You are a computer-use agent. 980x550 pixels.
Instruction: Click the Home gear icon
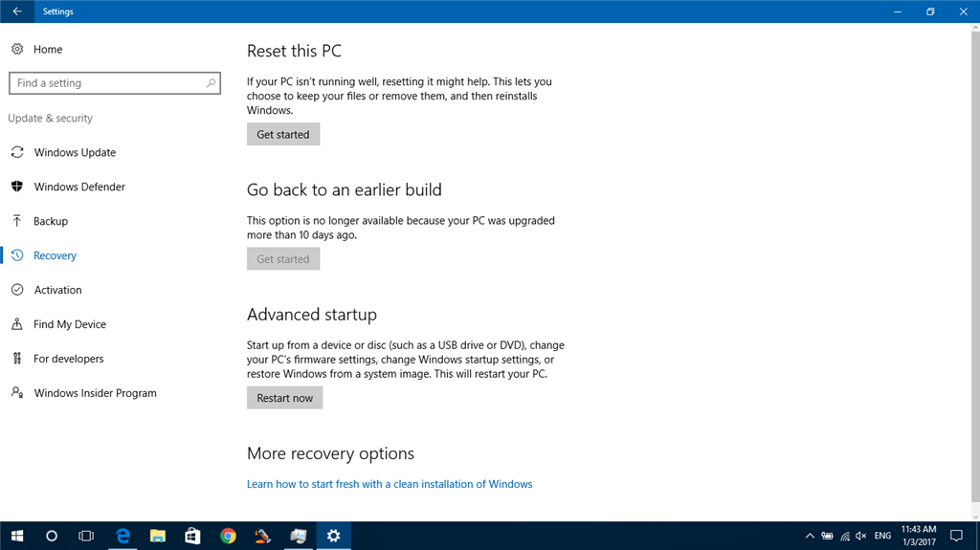pyautogui.click(x=17, y=49)
